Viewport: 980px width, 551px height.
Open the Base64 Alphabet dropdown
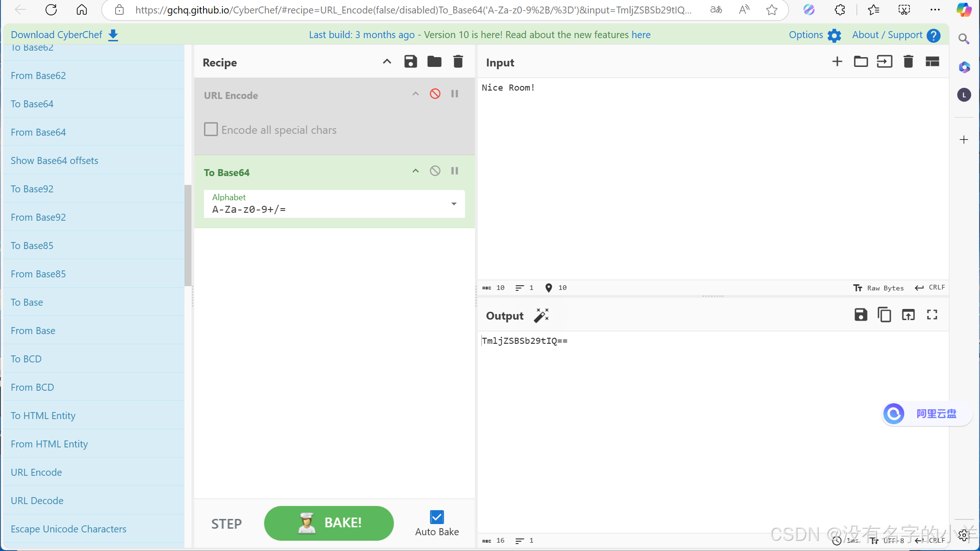coord(454,204)
